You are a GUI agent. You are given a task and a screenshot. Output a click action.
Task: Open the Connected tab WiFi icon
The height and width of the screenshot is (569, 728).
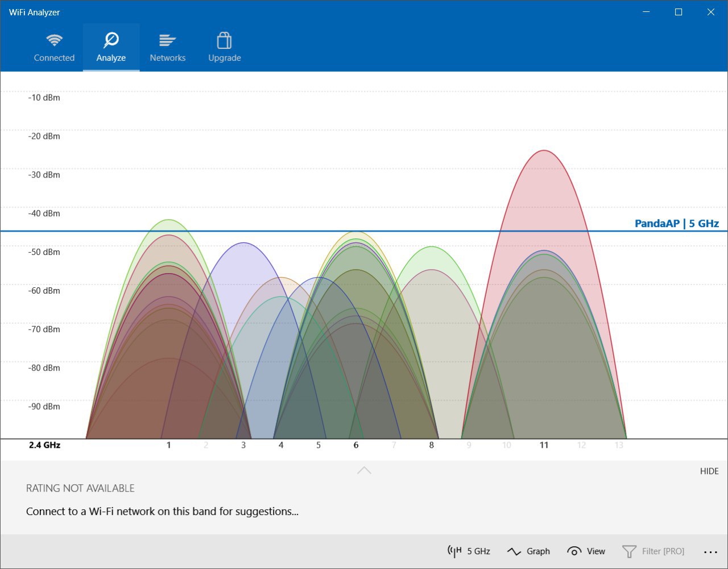pyautogui.click(x=55, y=40)
